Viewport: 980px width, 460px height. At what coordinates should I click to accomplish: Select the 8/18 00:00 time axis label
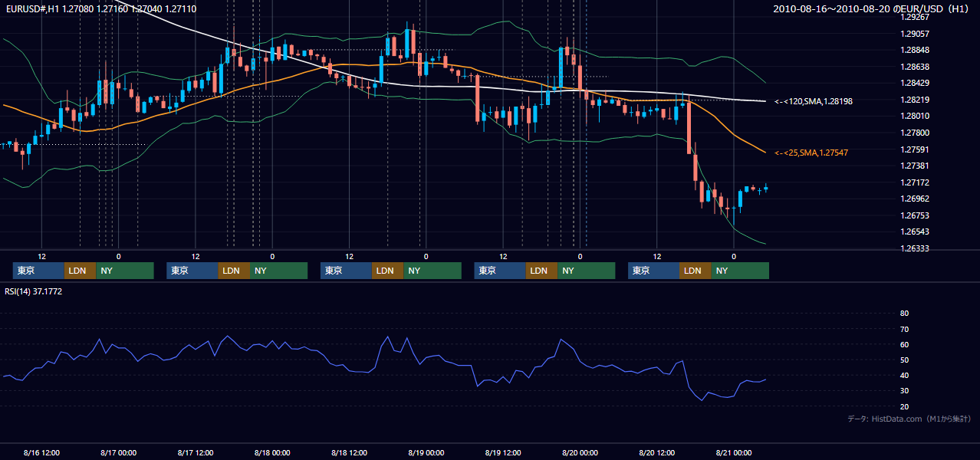point(272,452)
